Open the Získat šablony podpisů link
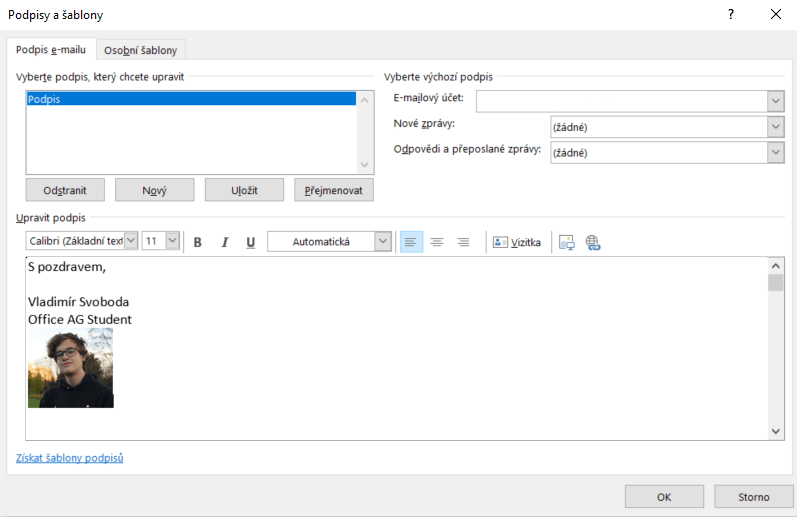The width and height of the screenshot is (797, 517). coord(69,458)
